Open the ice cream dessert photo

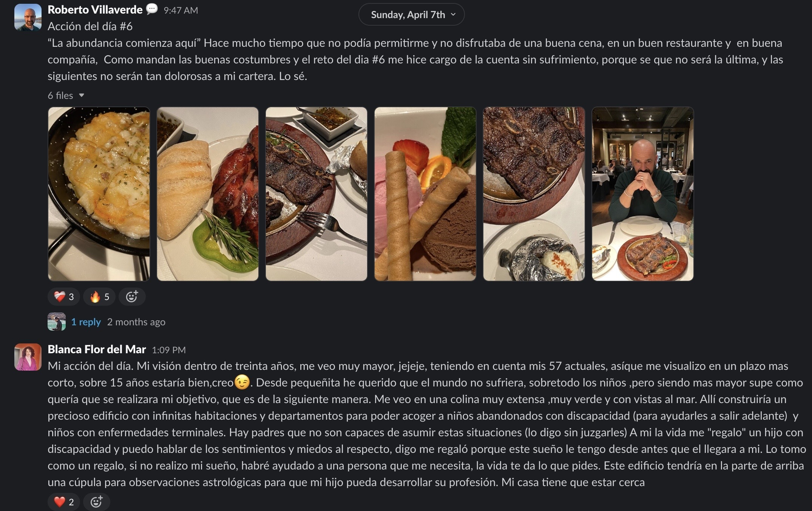tap(425, 194)
